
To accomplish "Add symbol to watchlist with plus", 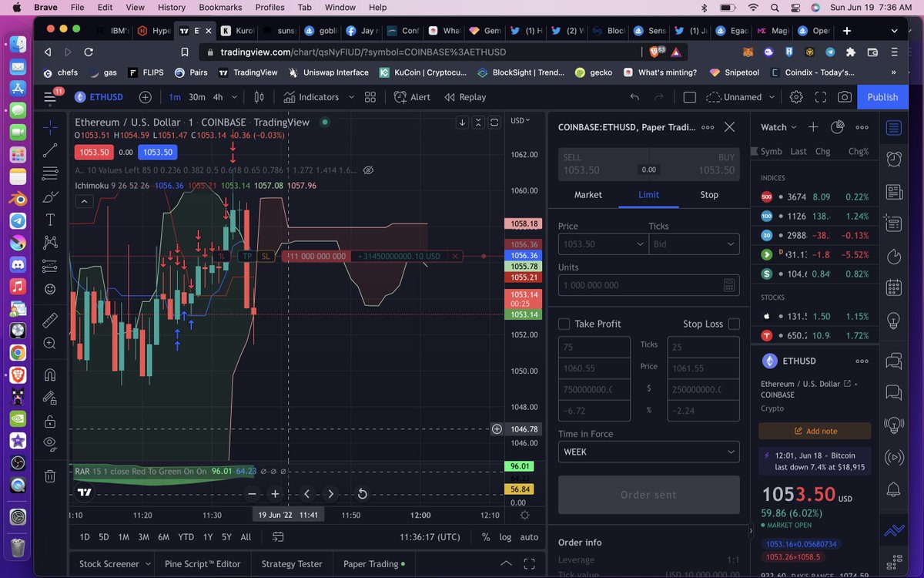I will tap(813, 127).
